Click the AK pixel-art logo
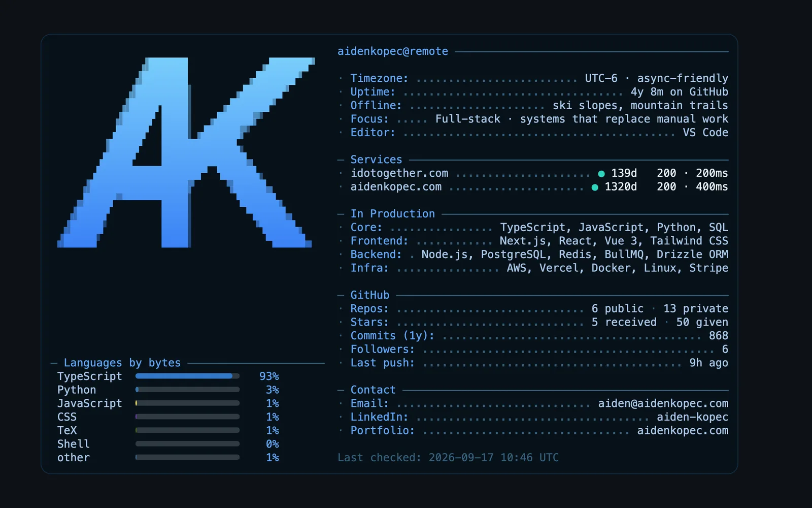 point(186,152)
